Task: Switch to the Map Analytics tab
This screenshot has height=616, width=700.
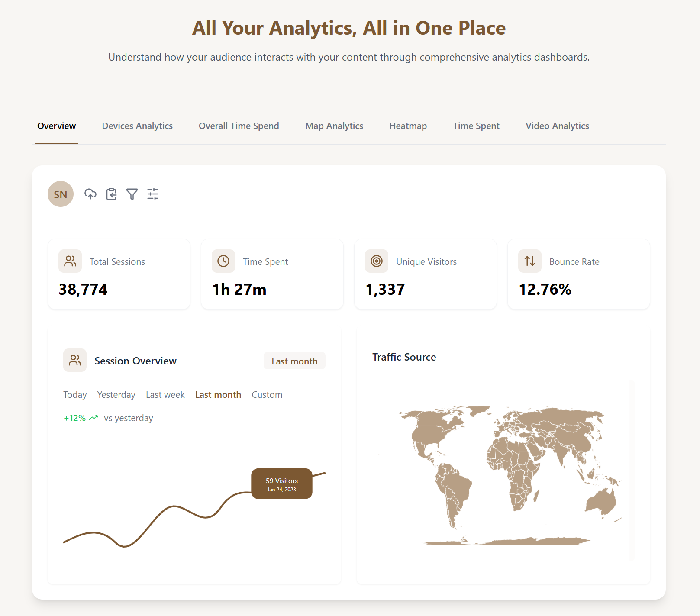Action: click(334, 126)
